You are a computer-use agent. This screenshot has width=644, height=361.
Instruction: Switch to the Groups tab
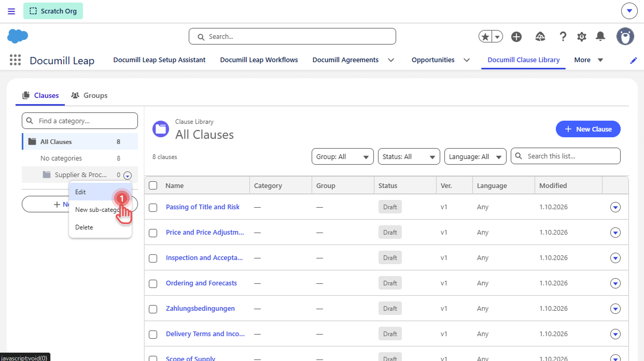89,95
